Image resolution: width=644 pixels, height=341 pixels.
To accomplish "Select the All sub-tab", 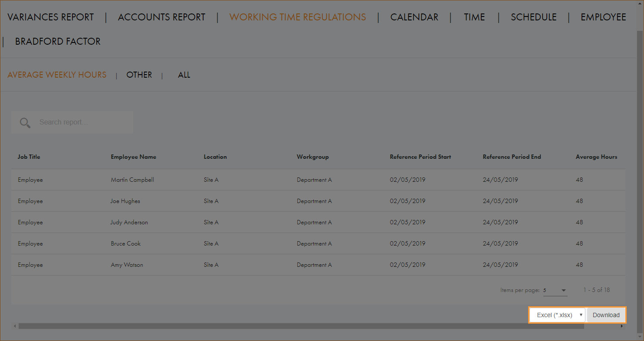I will (x=184, y=75).
